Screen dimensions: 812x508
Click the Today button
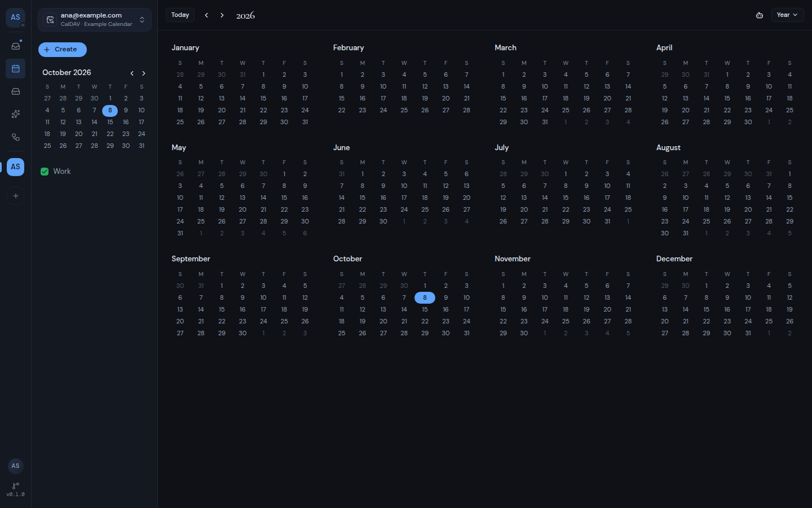pos(180,15)
